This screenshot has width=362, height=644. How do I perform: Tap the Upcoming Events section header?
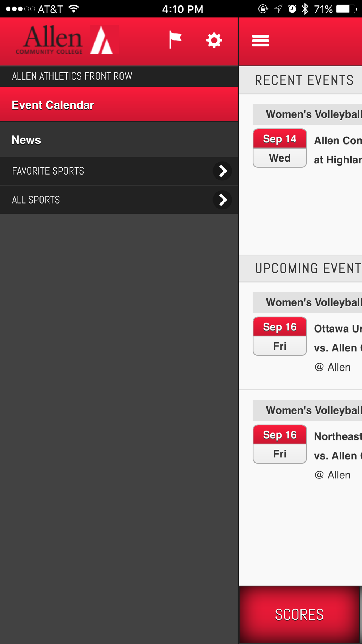(307, 268)
